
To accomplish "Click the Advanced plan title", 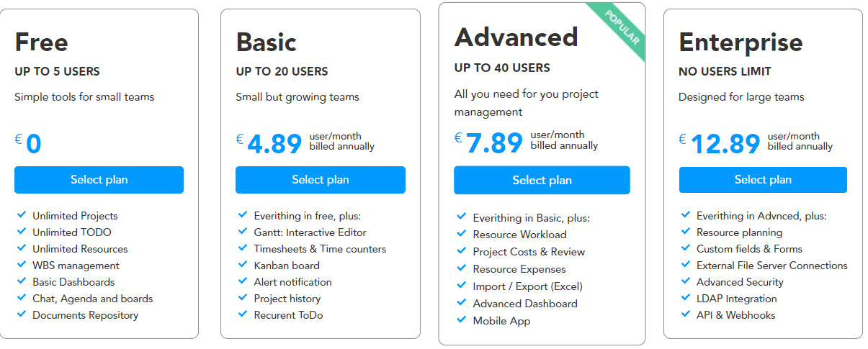I will [516, 37].
